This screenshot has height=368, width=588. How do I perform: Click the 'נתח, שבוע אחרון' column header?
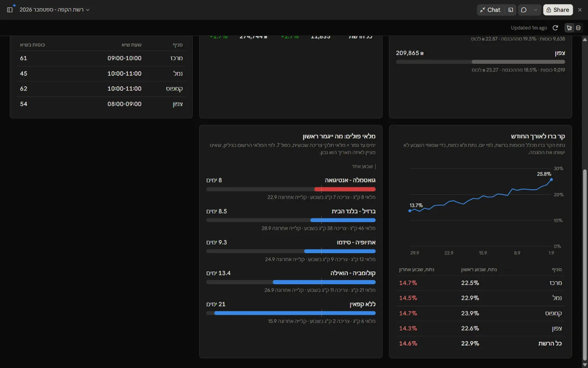(x=417, y=270)
